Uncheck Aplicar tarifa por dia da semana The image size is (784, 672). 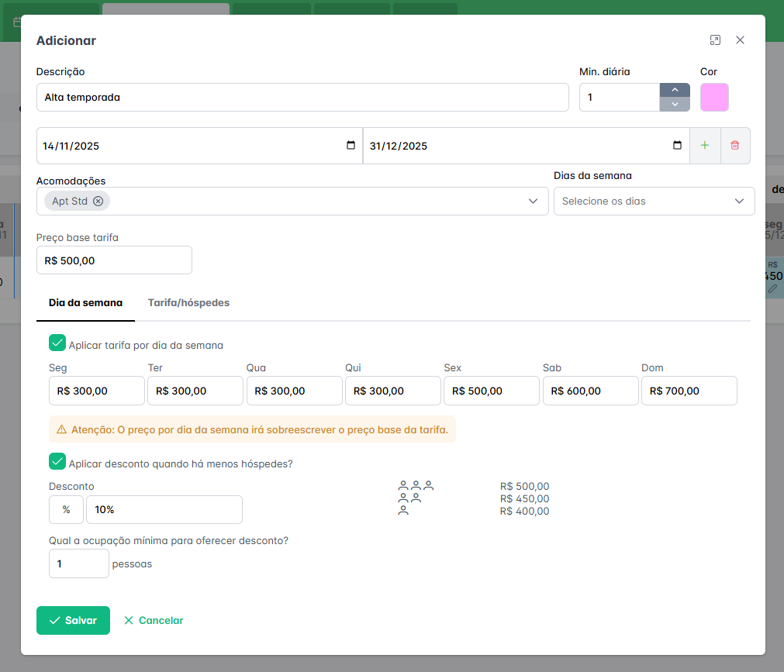[x=57, y=343]
